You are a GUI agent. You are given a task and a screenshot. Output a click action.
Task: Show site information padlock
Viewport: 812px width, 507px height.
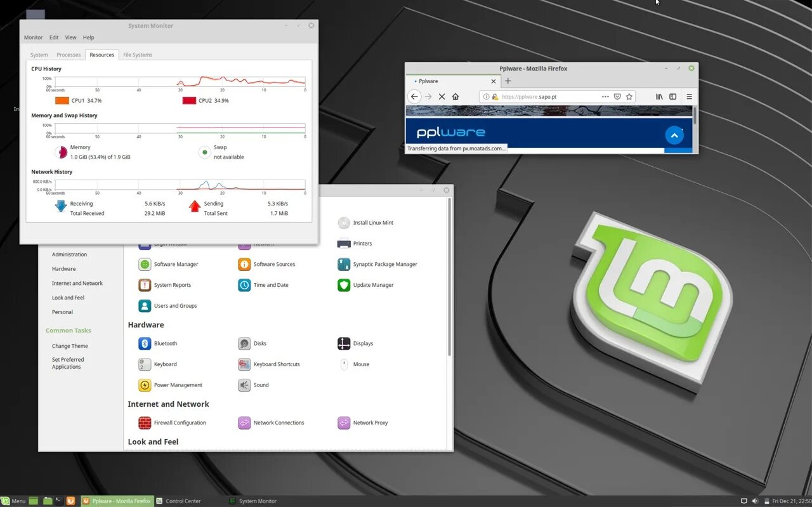[x=495, y=96]
